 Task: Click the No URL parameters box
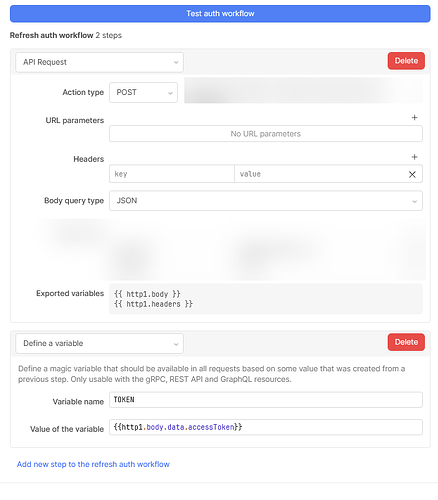click(266, 134)
